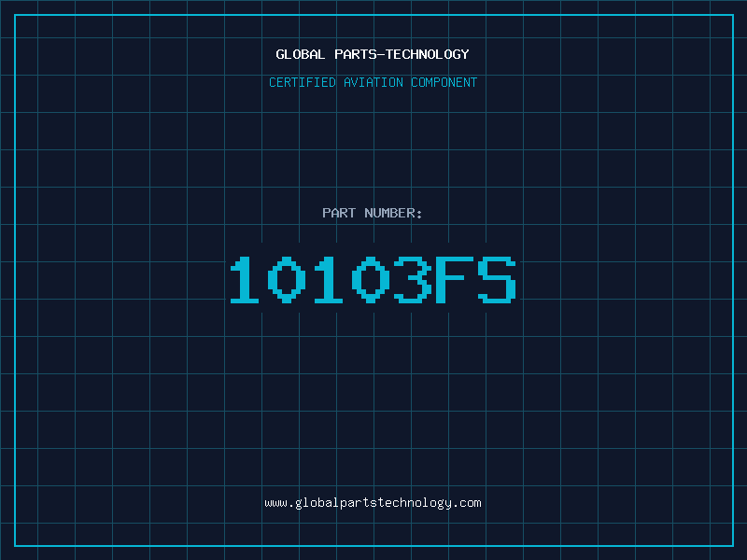Select the CERTIFIED AVIATION COMPONENT subtitle
747x560 pixels.
tap(373, 82)
